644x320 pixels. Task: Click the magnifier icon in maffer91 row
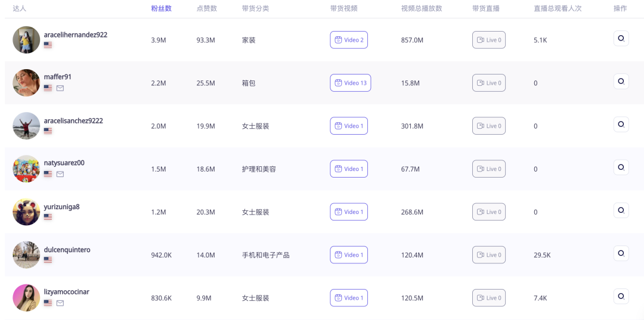tap(621, 81)
